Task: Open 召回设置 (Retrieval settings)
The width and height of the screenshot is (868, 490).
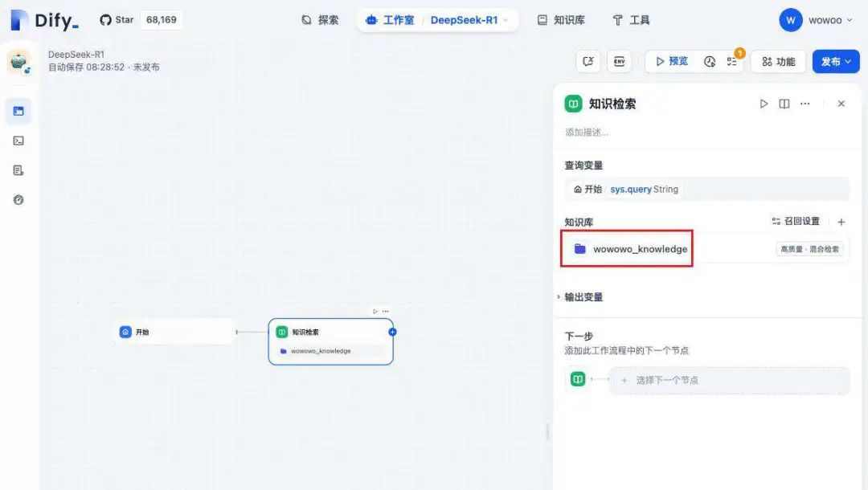Action: (796, 221)
